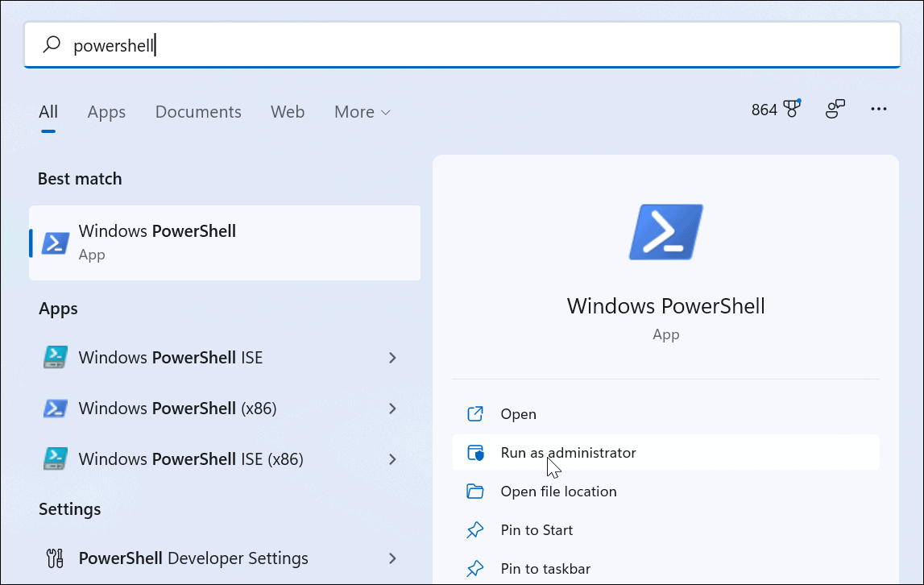Click the Windows PowerShell icon under Best match
Screen dimensions: 924x585
click(53, 242)
